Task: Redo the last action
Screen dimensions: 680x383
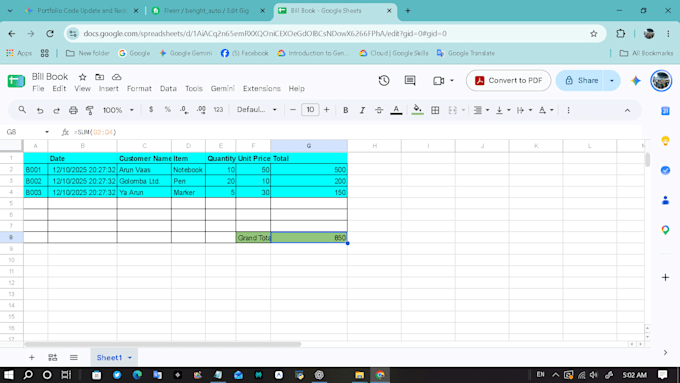Action: pyautogui.click(x=56, y=110)
